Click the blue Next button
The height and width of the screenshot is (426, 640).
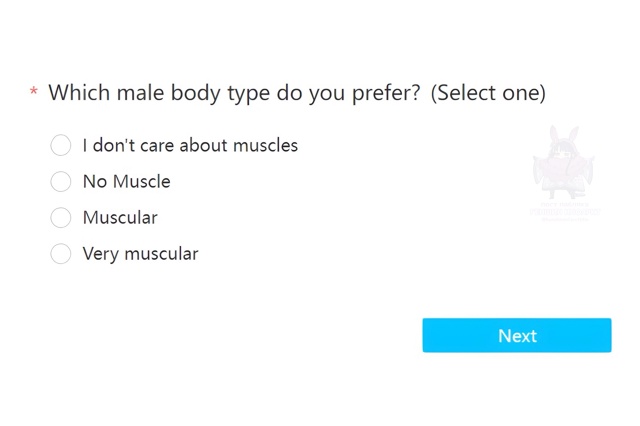click(x=517, y=335)
